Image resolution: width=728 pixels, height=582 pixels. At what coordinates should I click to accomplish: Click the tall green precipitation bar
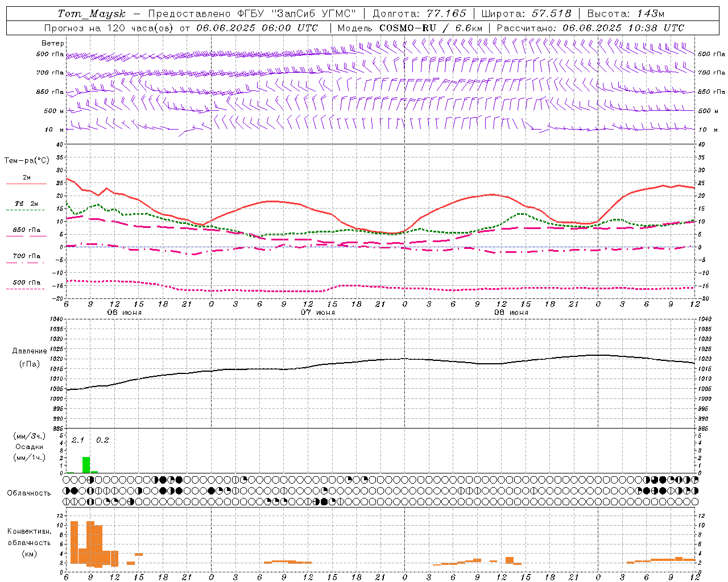[86, 465]
